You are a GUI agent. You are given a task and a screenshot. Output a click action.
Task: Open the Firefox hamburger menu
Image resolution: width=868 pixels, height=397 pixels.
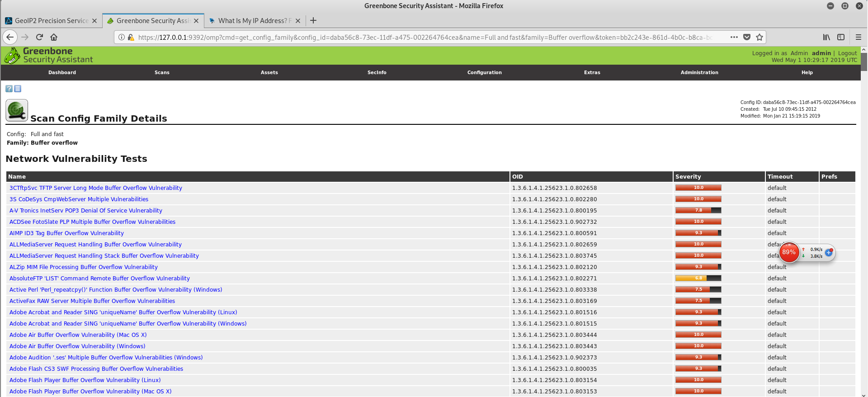click(859, 37)
